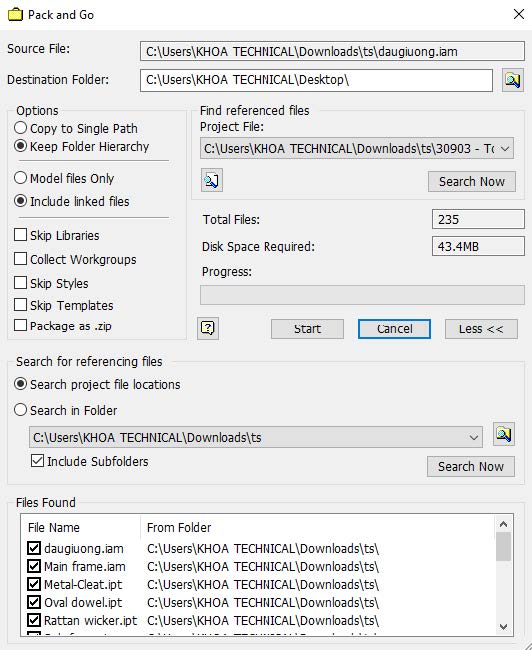Enable Skip Styles checkbox
This screenshot has height=650, width=532.
[x=20, y=283]
